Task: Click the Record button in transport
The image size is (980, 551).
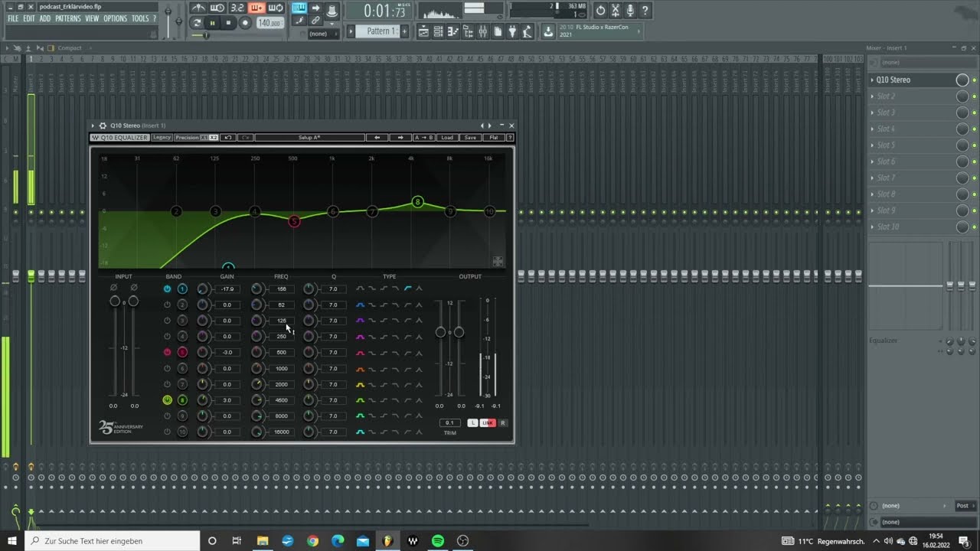Action: coord(245,23)
